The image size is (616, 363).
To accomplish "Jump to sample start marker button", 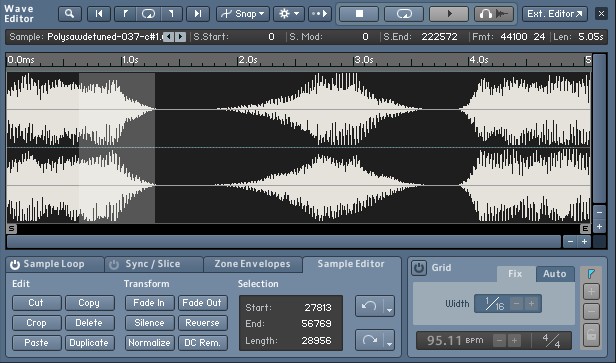I will pos(99,14).
